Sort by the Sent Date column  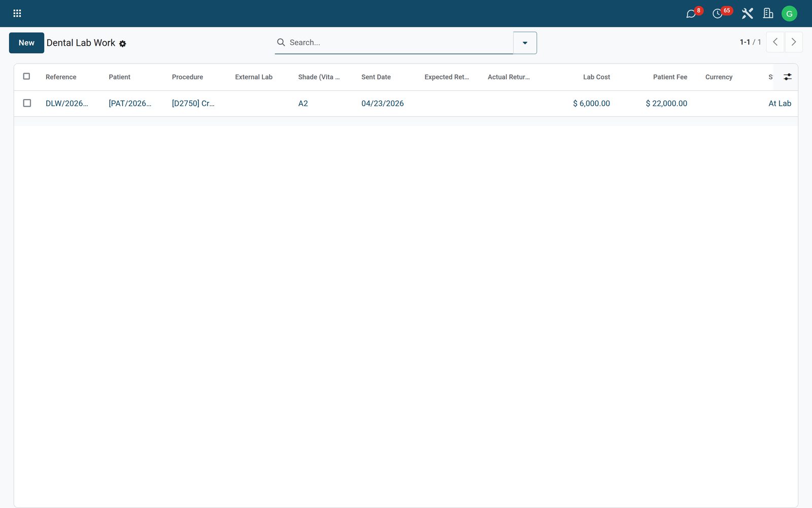[x=376, y=77]
